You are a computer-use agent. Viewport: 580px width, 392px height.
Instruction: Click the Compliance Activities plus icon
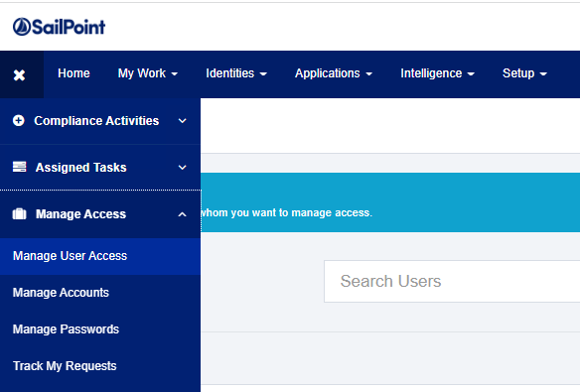click(x=19, y=120)
